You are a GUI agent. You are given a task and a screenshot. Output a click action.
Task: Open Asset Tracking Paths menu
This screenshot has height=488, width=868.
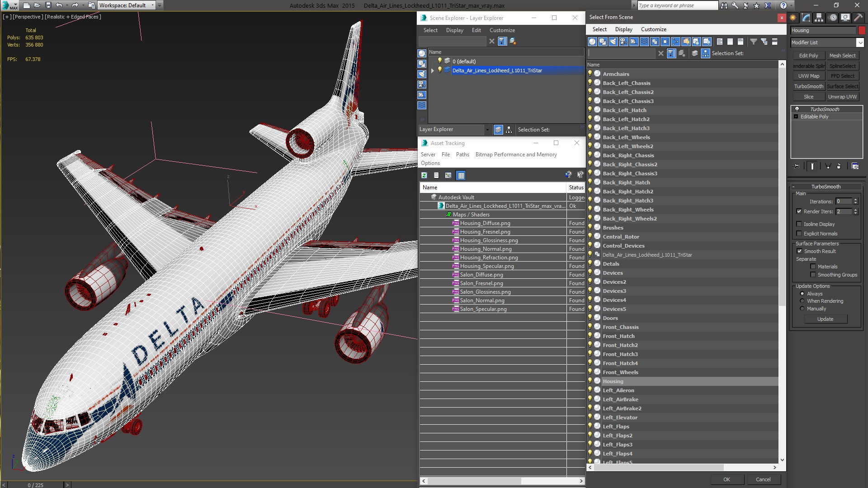(x=462, y=155)
